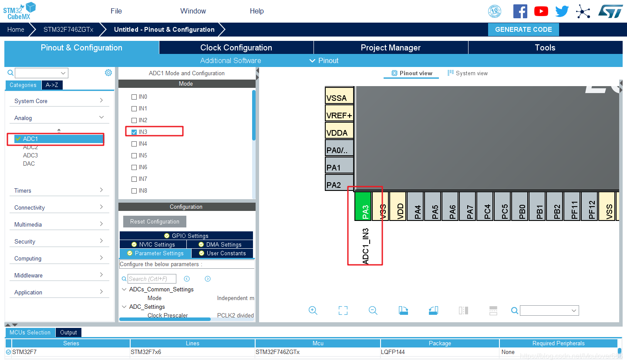Select ADC2 in the Analog list
The width and height of the screenshot is (627, 364).
(x=30, y=147)
